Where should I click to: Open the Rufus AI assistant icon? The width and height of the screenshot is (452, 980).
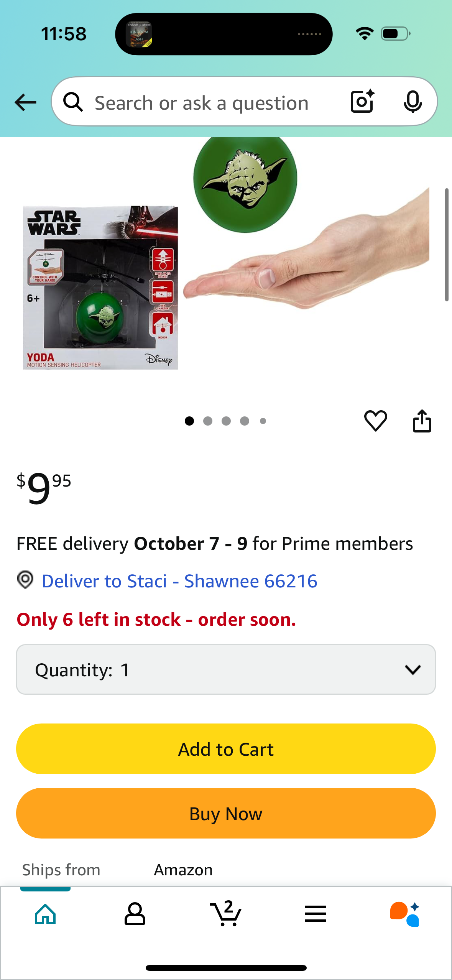pyautogui.click(x=405, y=914)
